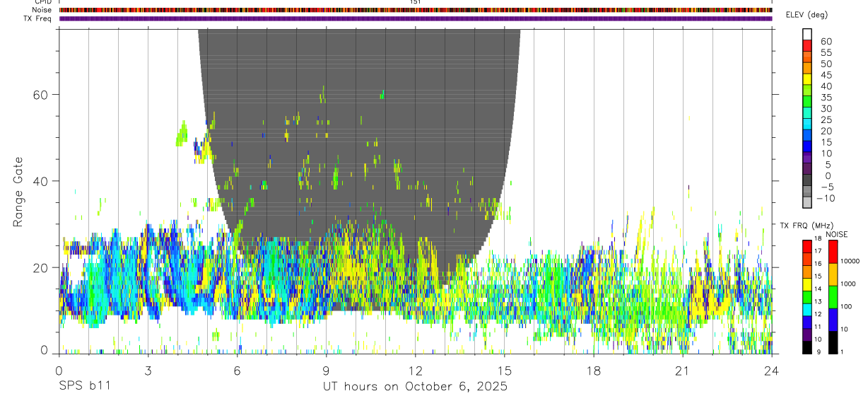The width and height of the screenshot is (868, 401).
Task: Click the '35' tick on ELEV bar
Action: coord(826,98)
